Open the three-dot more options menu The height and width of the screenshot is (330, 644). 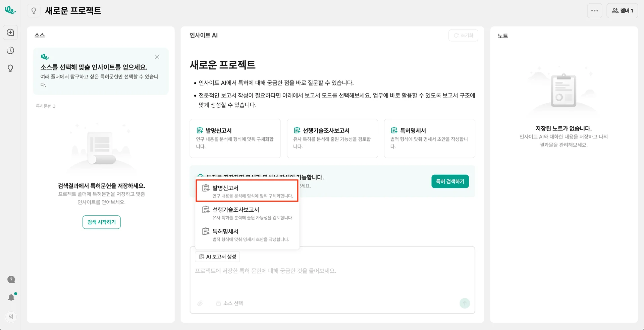tap(594, 11)
